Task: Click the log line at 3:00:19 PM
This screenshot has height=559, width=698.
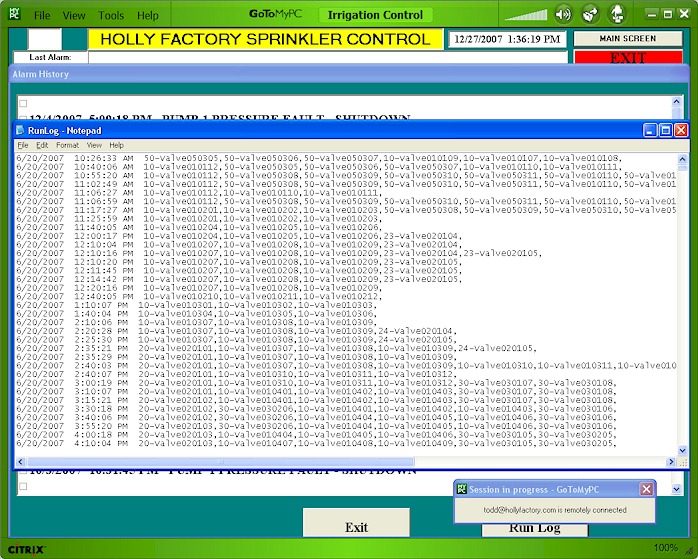Action: [x=317, y=383]
